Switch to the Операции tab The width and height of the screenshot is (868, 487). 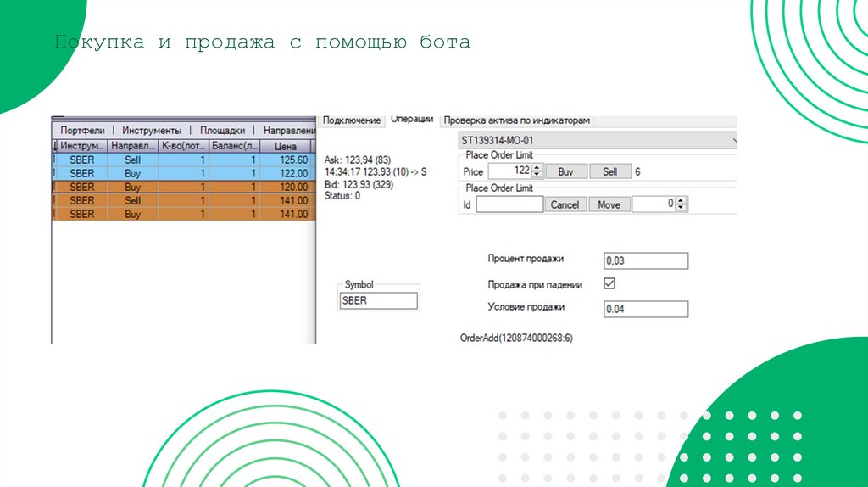[x=412, y=120]
